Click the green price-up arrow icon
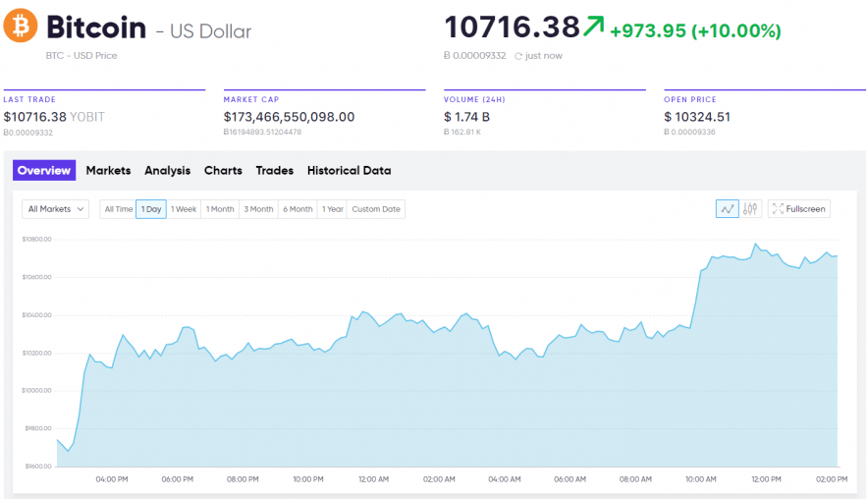 click(593, 27)
